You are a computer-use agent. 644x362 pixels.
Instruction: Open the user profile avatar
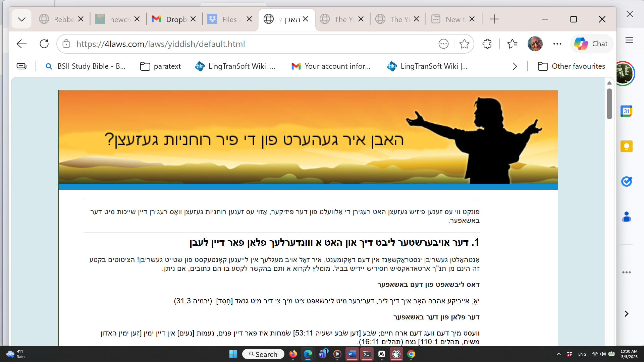[x=535, y=44]
